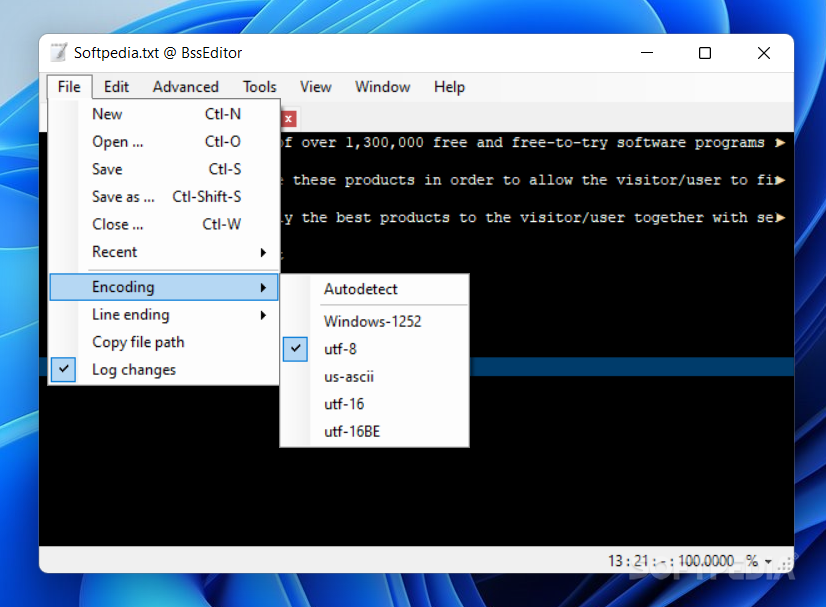This screenshot has height=607, width=826.
Task: Switch encoding to utf-16
Action: [375, 404]
